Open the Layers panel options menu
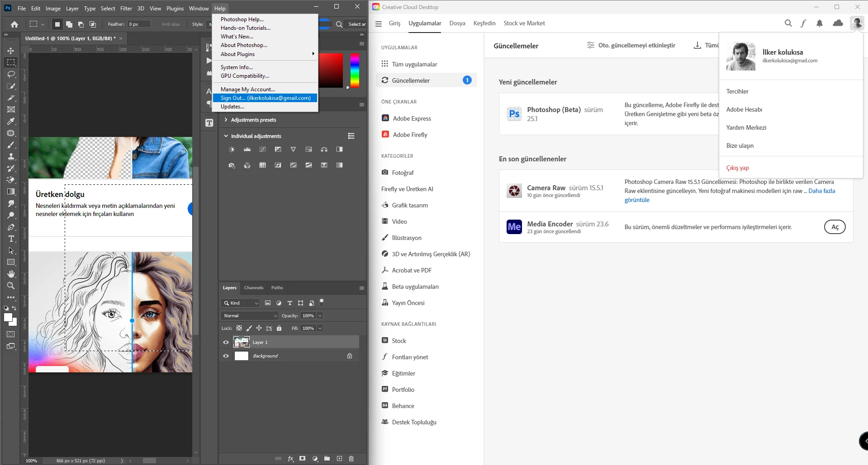 click(362, 288)
